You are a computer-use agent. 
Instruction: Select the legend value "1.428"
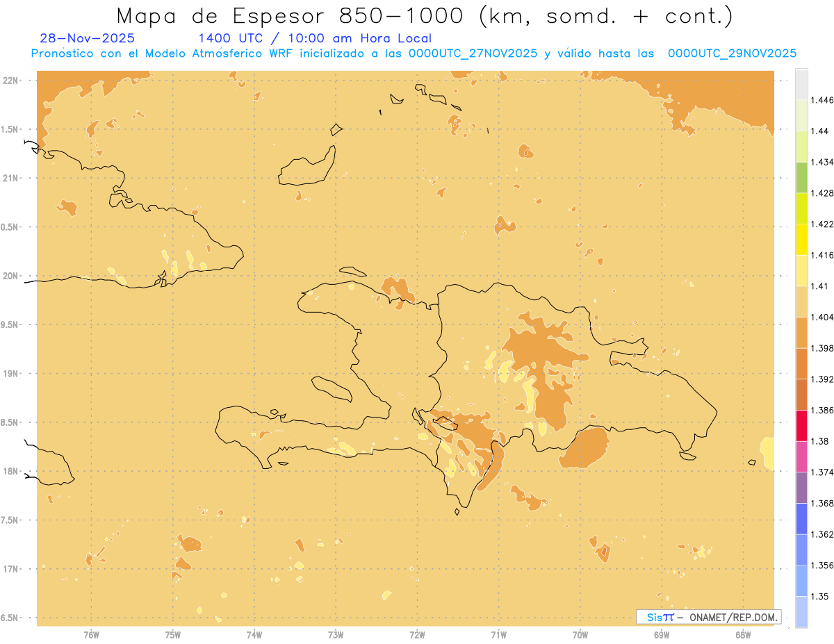822,193
